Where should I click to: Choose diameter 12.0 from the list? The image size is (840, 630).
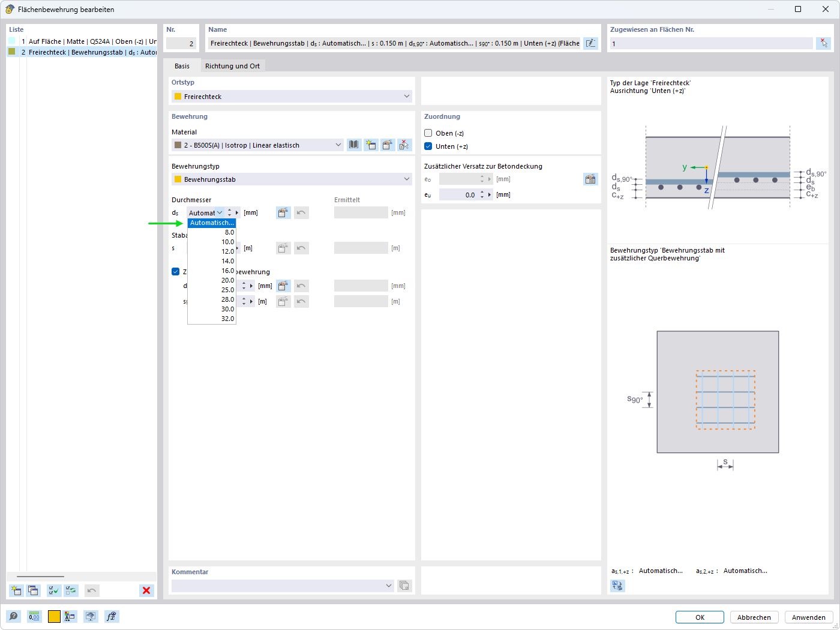(212, 251)
